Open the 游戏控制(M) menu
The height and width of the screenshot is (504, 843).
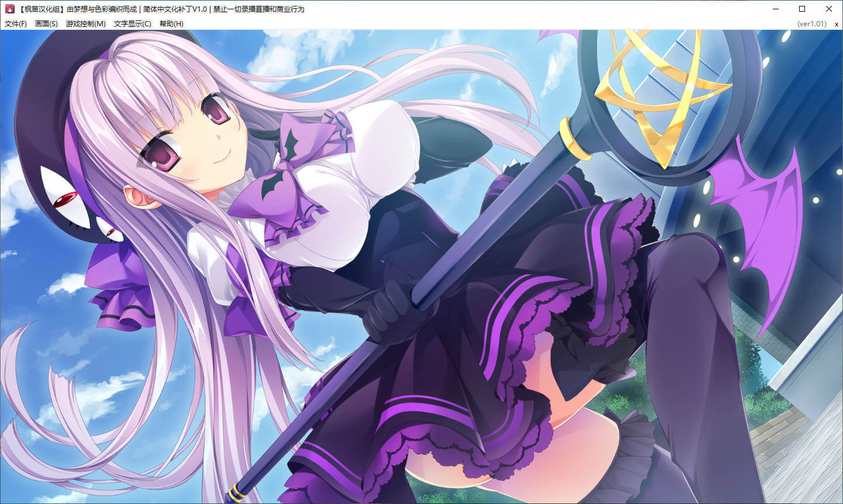coord(85,24)
